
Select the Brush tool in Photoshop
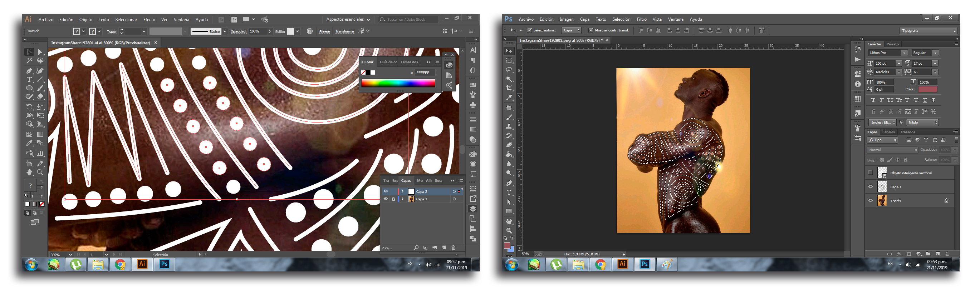point(509,117)
